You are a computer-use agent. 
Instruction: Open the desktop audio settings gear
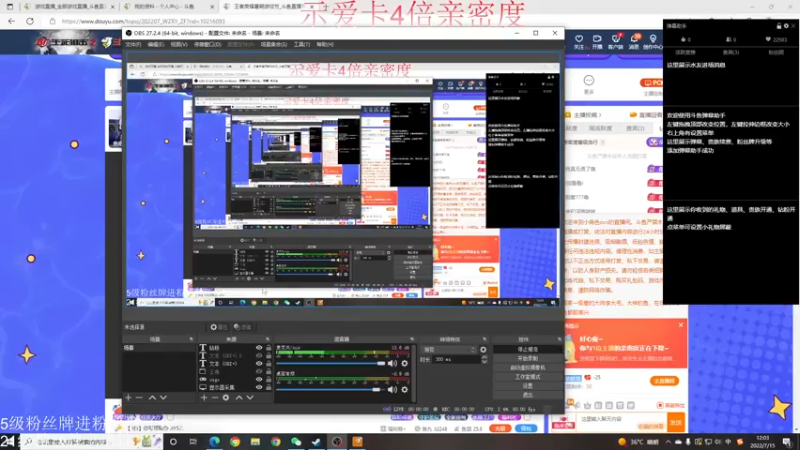click(x=405, y=389)
